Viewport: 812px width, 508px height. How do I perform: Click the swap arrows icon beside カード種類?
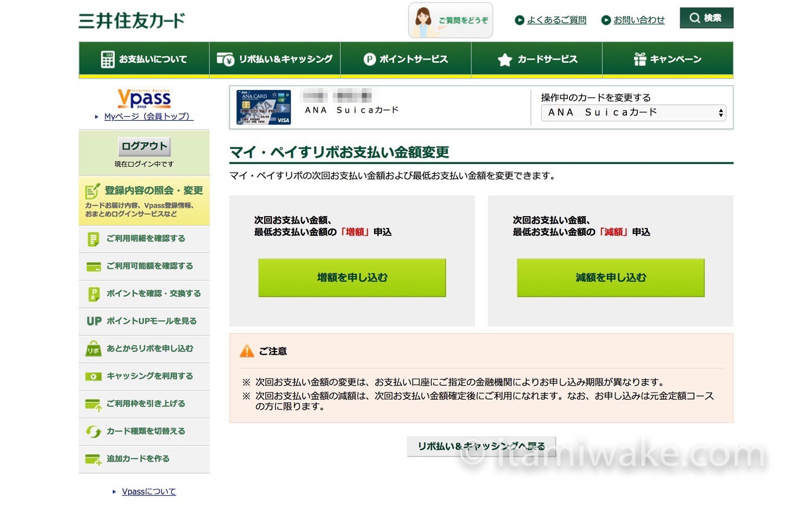click(x=94, y=432)
